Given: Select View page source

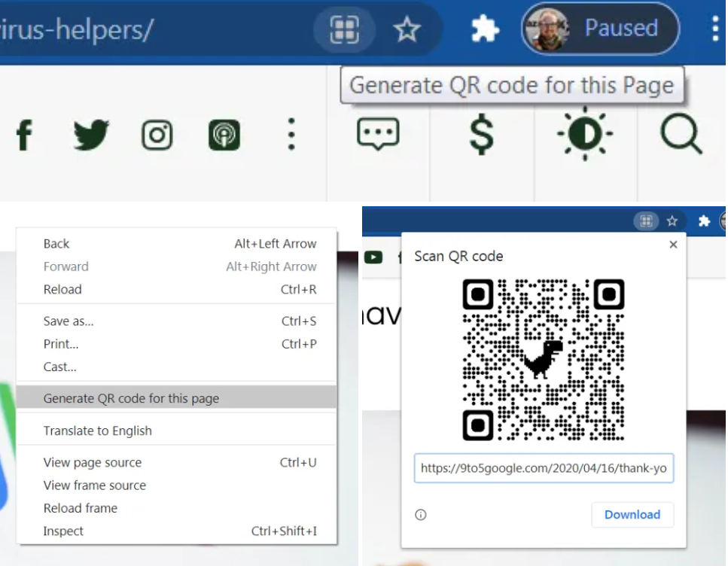Looking at the screenshot, I should [x=176, y=462].
